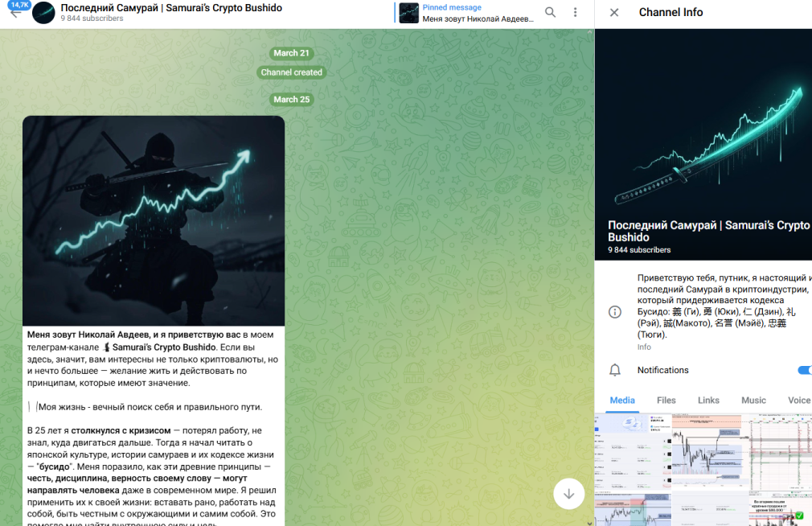Click the 'Channel created' service message
The height and width of the screenshot is (526, 812).
click(x=291, y=72)
